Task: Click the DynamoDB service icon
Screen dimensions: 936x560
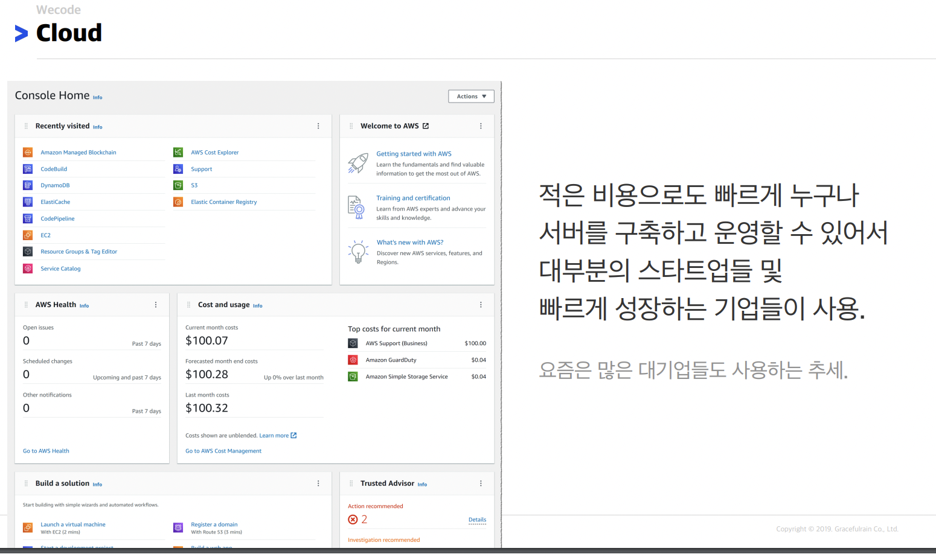Action: (28, 185)
